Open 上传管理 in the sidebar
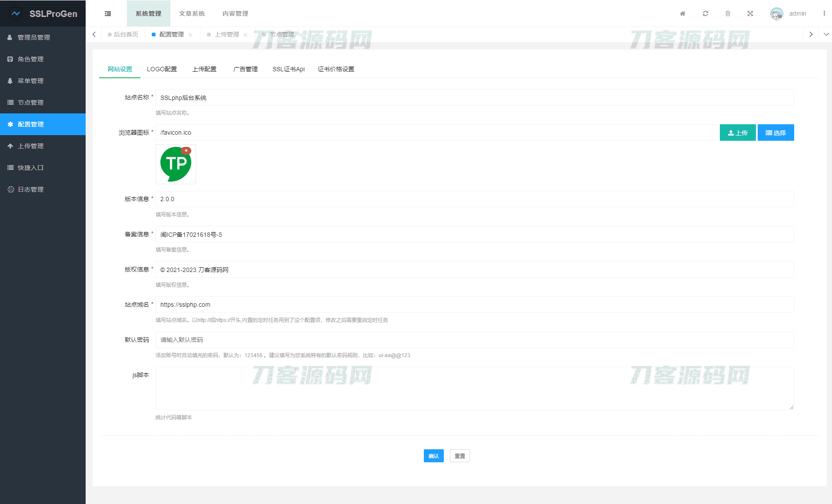The height and width of the screenshot is (504, 832). [43, 146]
